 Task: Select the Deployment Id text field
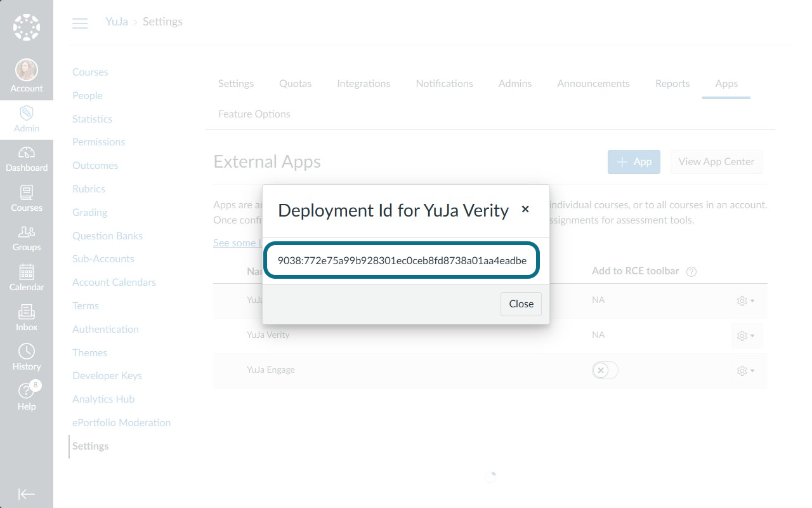tap(402, 260)
